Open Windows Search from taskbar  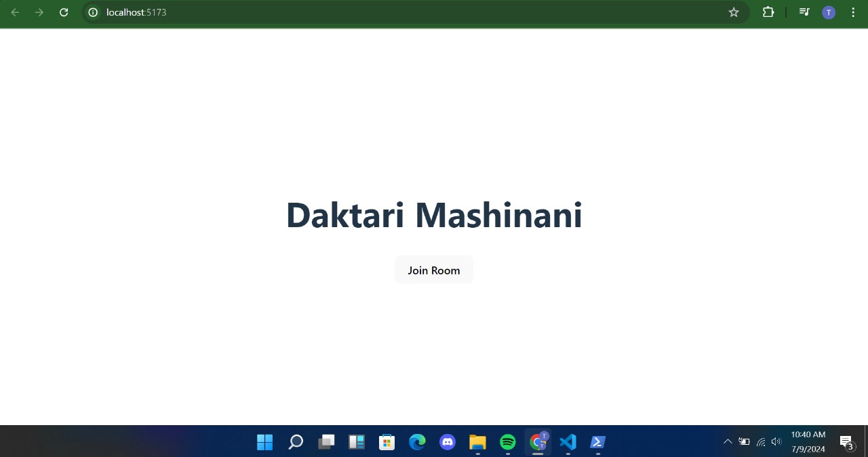tap(295, 442)
